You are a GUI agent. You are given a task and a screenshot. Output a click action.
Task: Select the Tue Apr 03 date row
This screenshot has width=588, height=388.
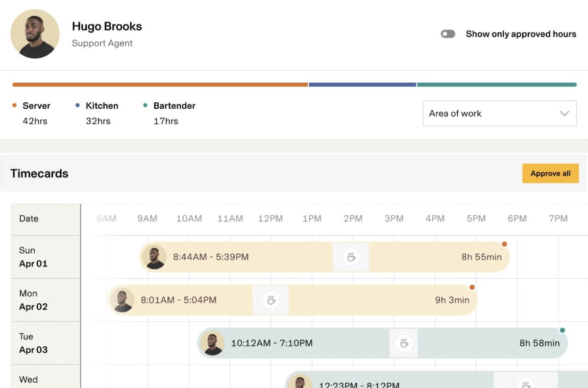pos(46,343)
